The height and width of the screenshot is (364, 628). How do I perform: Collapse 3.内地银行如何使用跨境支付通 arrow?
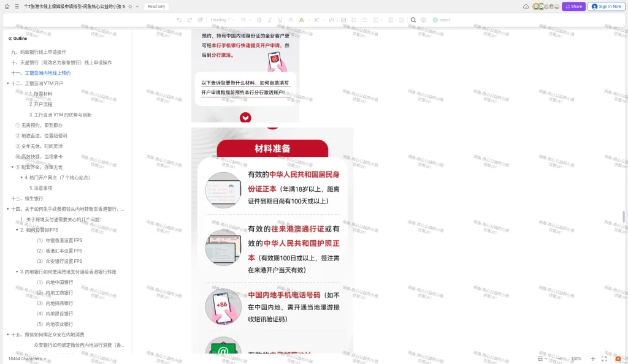click(17, 271)
